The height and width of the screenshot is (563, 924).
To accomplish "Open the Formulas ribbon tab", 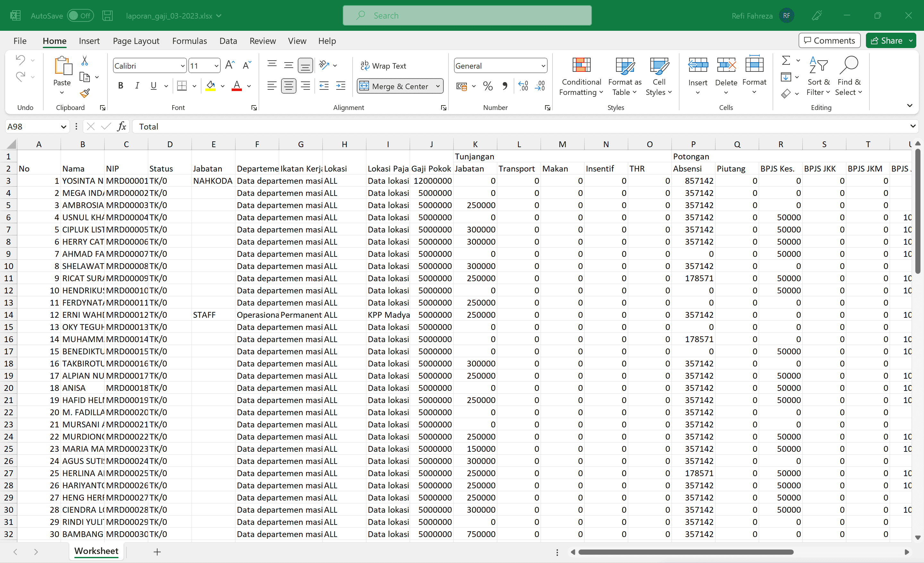I will [189, 41].
